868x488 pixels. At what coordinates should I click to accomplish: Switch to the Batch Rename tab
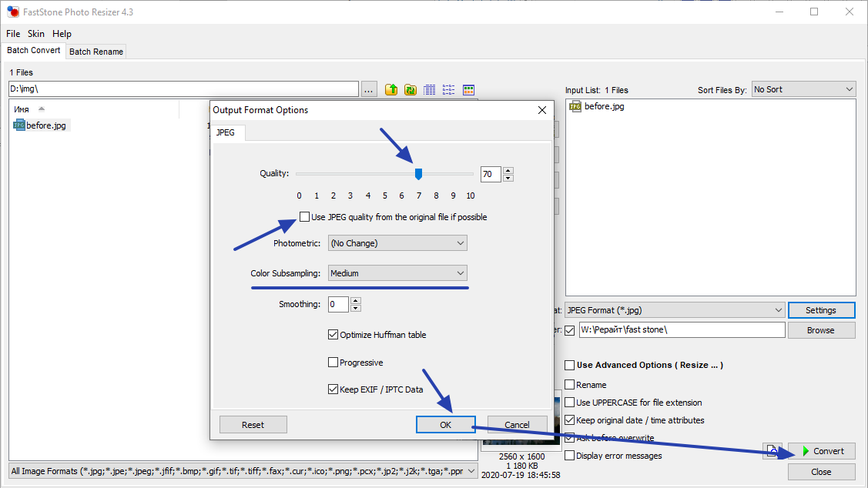(96, 52)
